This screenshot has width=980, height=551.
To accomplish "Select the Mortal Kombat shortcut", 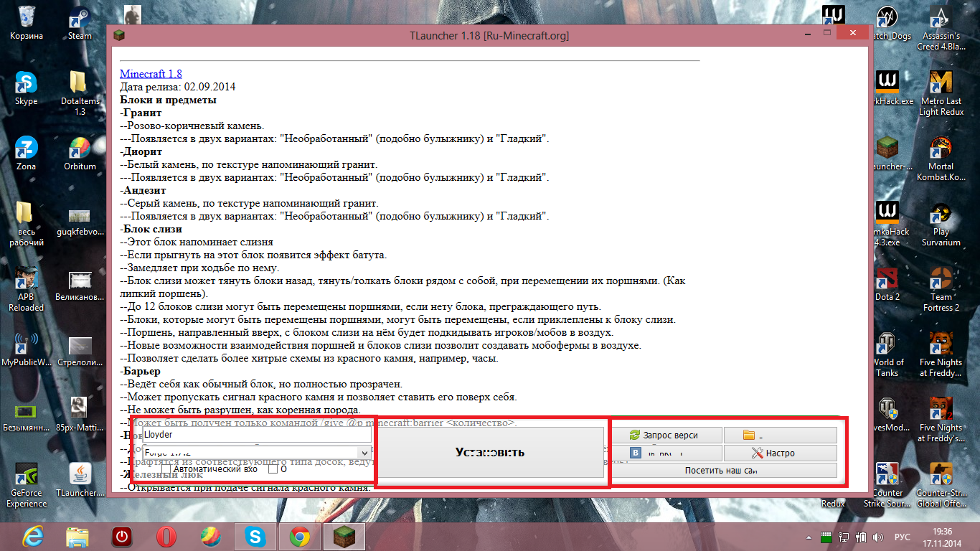I will click(941, 158).
